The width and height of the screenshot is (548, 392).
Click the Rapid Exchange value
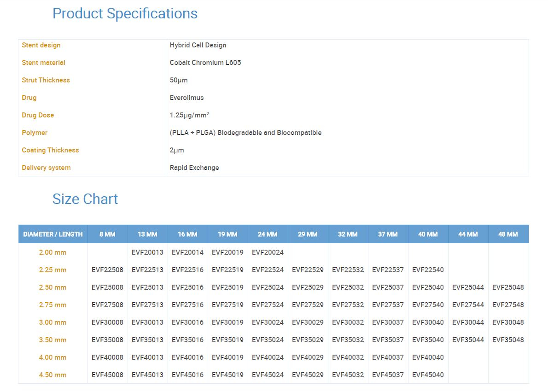[x=194, y=168]
